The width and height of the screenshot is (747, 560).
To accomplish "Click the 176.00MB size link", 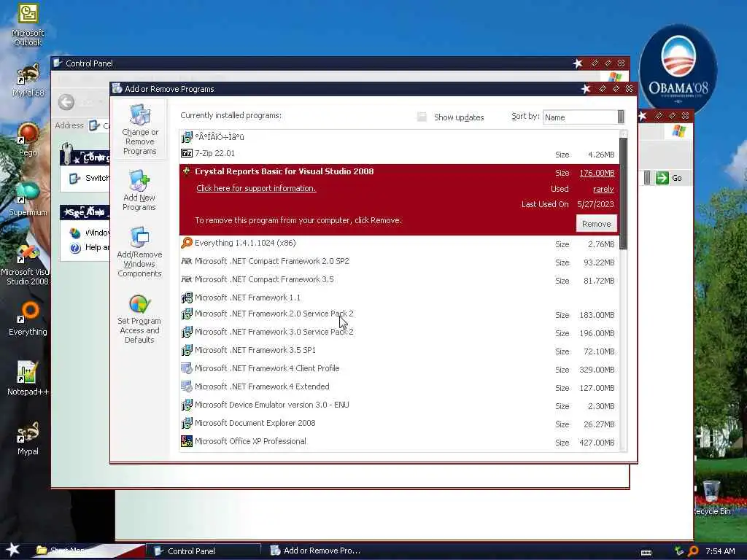I will 597,173.
